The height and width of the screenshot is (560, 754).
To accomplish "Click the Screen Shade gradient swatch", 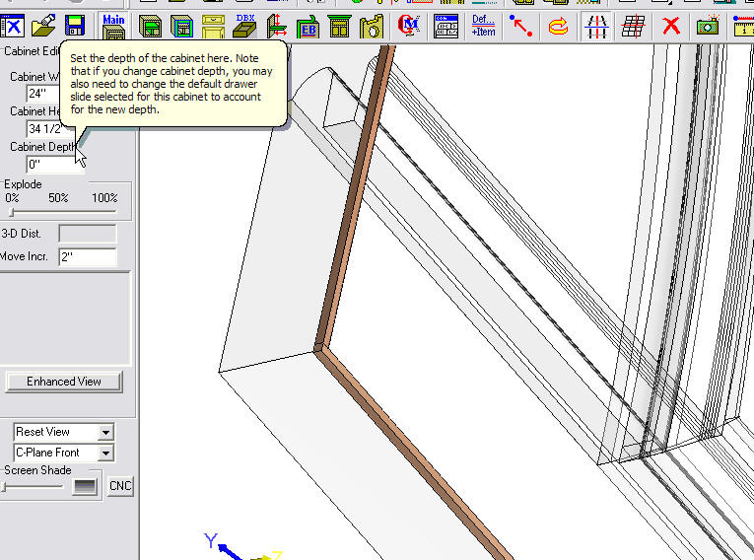I will click(x=84, y=487).
